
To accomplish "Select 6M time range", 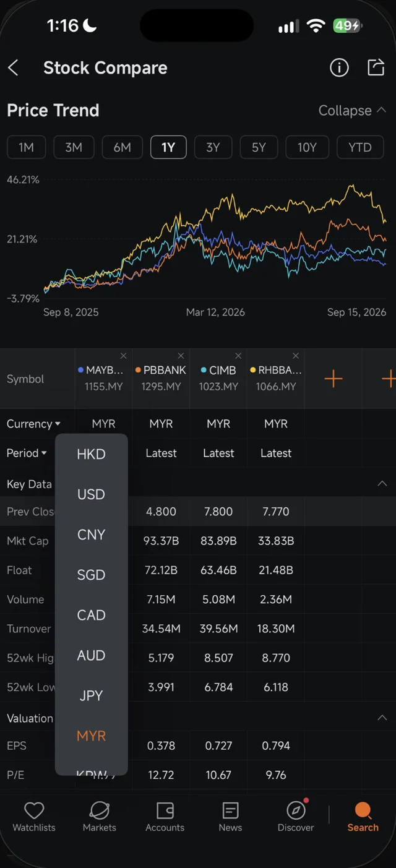I will [122, 147].
